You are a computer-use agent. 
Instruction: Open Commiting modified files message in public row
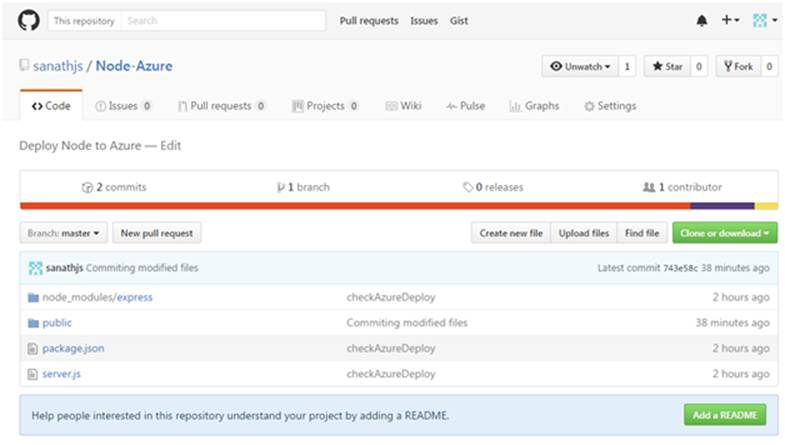407,323
